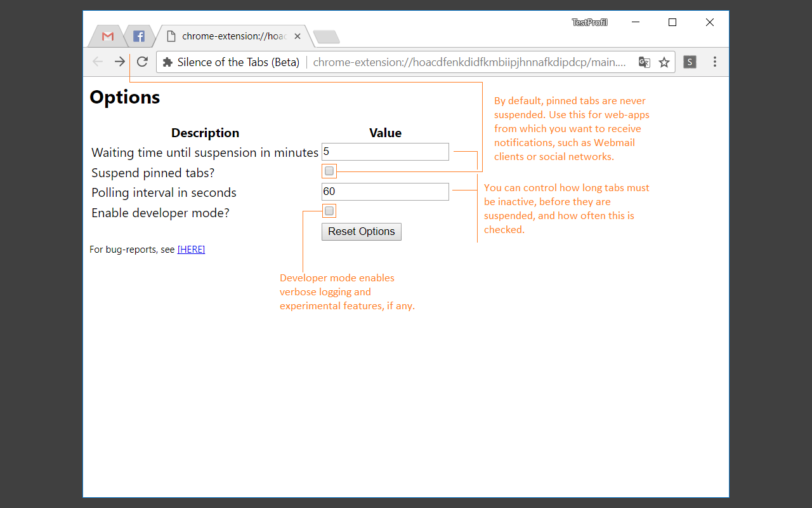The height and width of the screenshot is (508, 812).
Task: Switch to the pinned Gmail tab
Action: [107, 36]
